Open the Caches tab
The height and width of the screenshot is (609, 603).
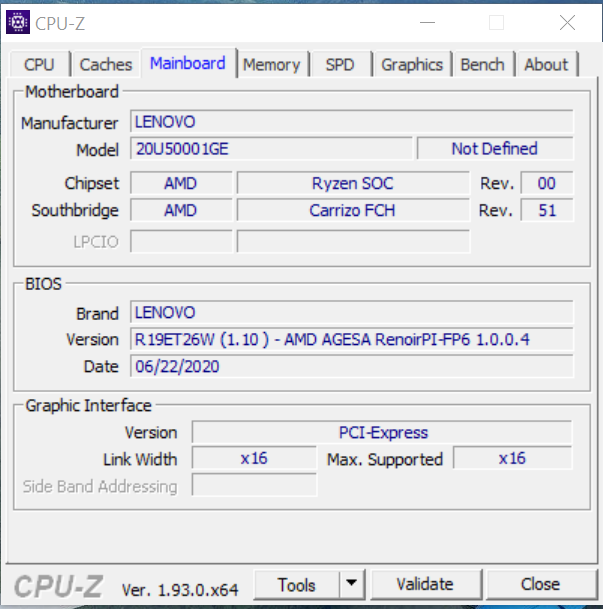coord(106,64)
